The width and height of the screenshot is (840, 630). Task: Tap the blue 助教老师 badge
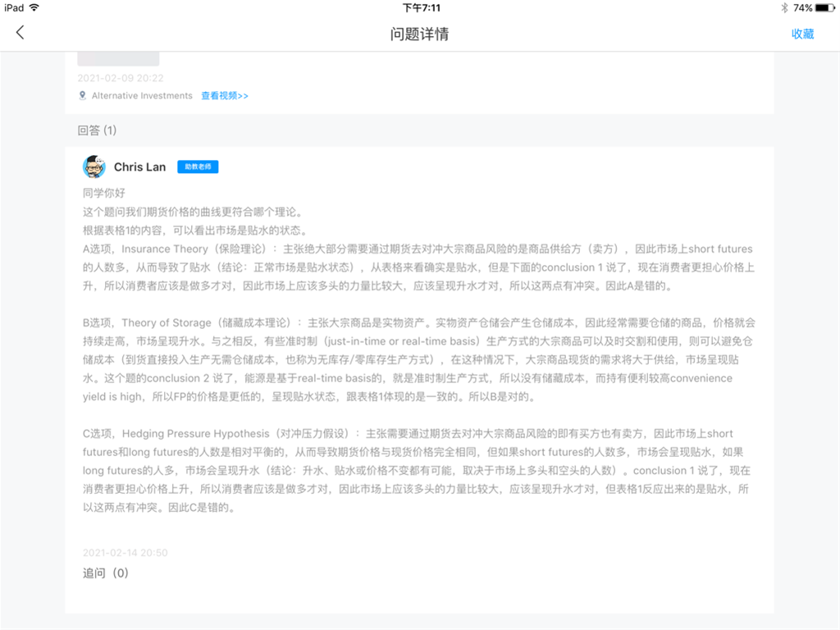pos(198,167)
